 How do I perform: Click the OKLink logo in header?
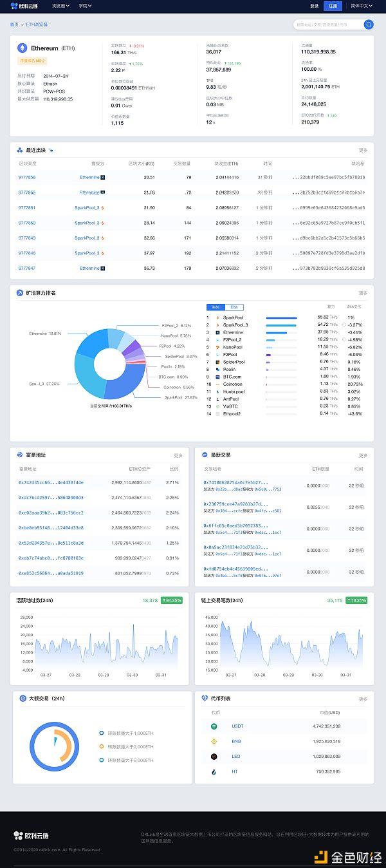point(24,6)
